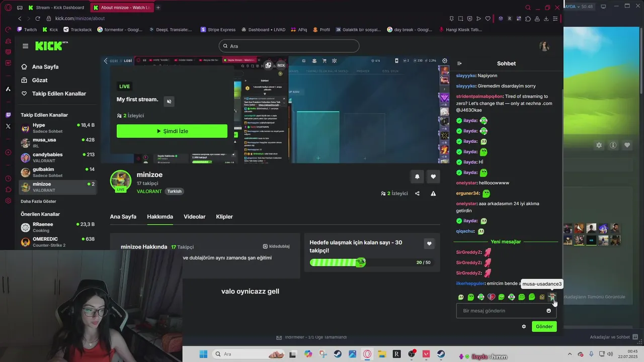Click the VALORANT category link under minizoe
The height and width of the screenshot is (362, 644).
(x=149, y=192)
